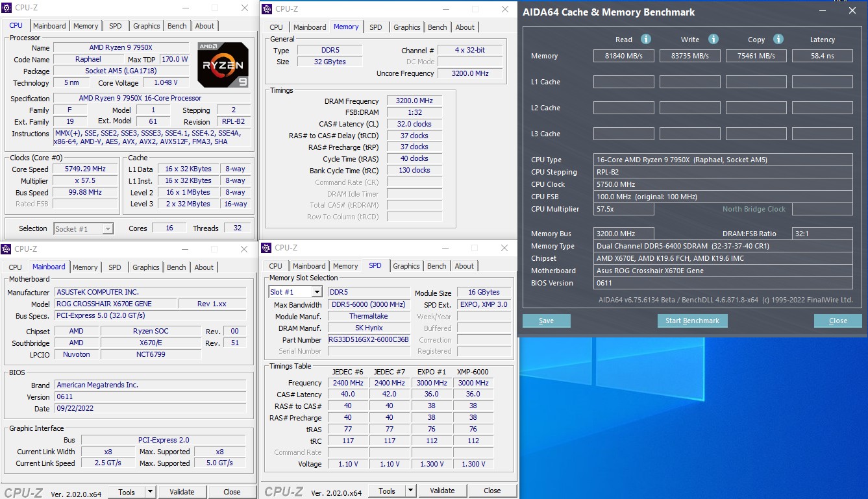The height and width of the screenshot is (499, 868).
Task: Open About tab in the SPD window
Action: point(464,266)
